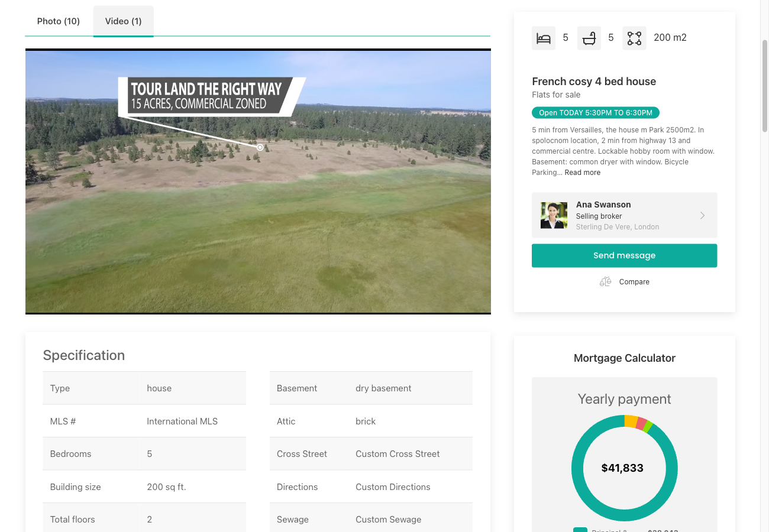Click the floor-area icon next to 200 m2

[634, 37]
